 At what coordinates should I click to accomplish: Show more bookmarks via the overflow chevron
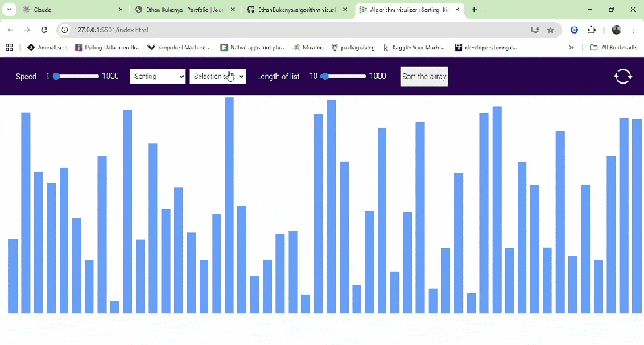[x=572, y=48]
